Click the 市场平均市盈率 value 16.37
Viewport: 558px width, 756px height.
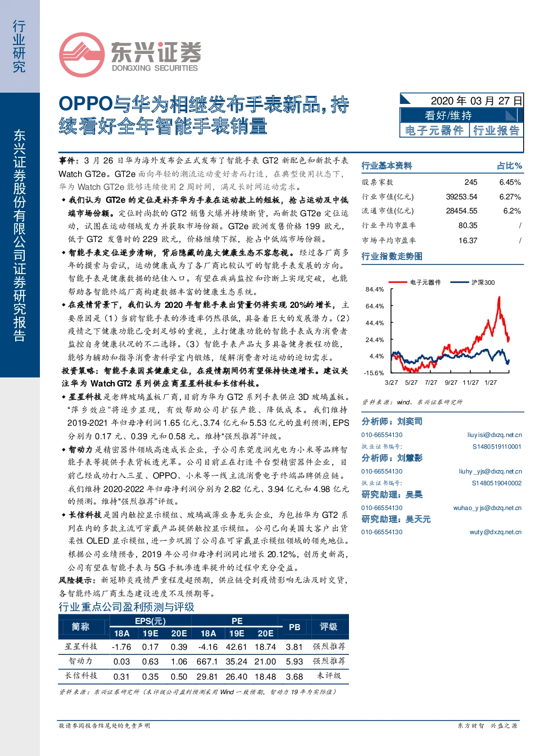(468, 240)
